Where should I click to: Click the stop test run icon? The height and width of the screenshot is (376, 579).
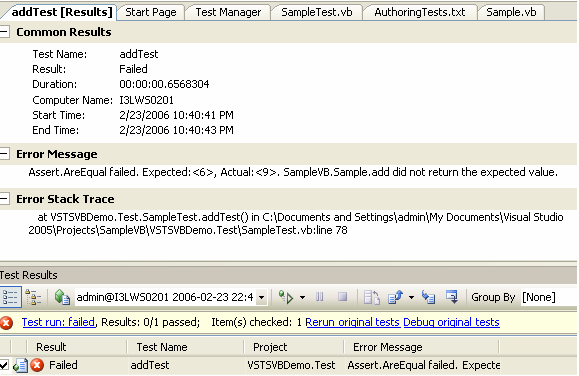point(342,297)
